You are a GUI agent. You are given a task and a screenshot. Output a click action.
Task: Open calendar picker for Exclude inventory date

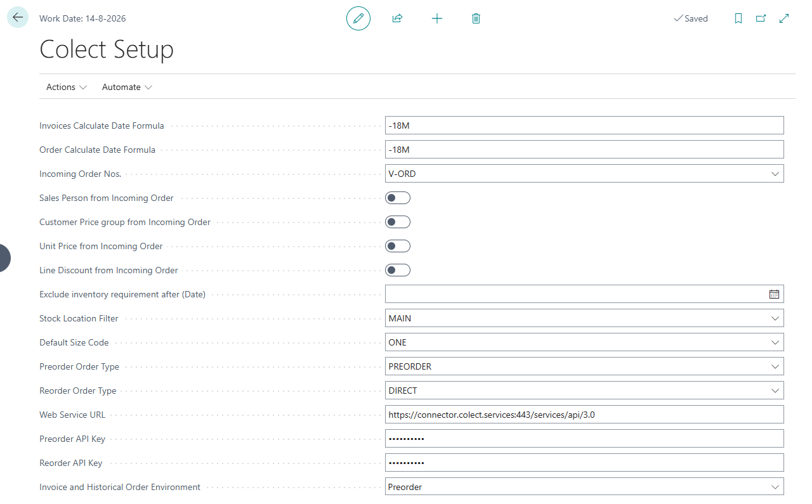coord(774,294)
